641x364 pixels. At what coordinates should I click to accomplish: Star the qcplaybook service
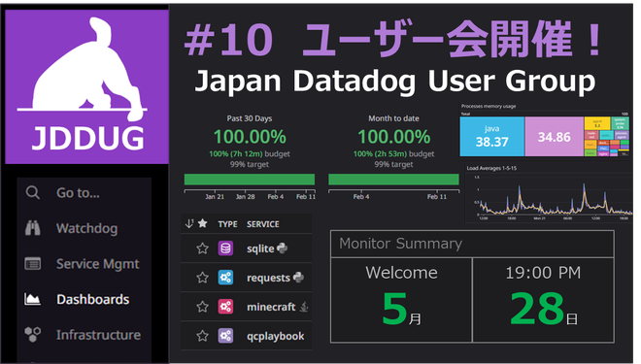(x=202, y=336)
